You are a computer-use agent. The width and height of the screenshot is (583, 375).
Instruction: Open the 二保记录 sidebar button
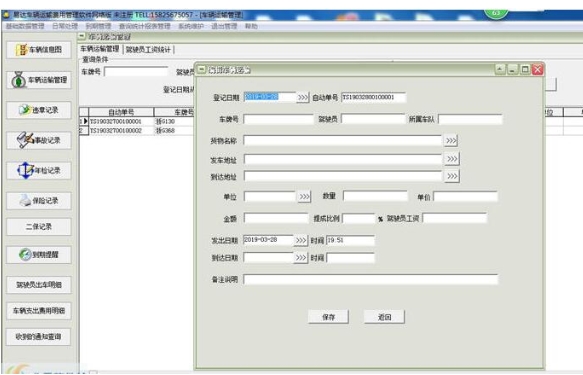click(39, 227)
